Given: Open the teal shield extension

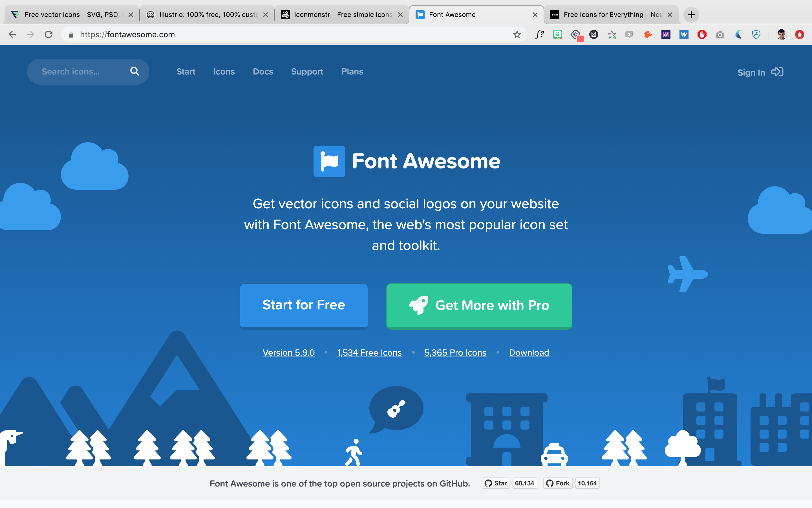Looking at the screenshot, I should [x=756, y=35].
